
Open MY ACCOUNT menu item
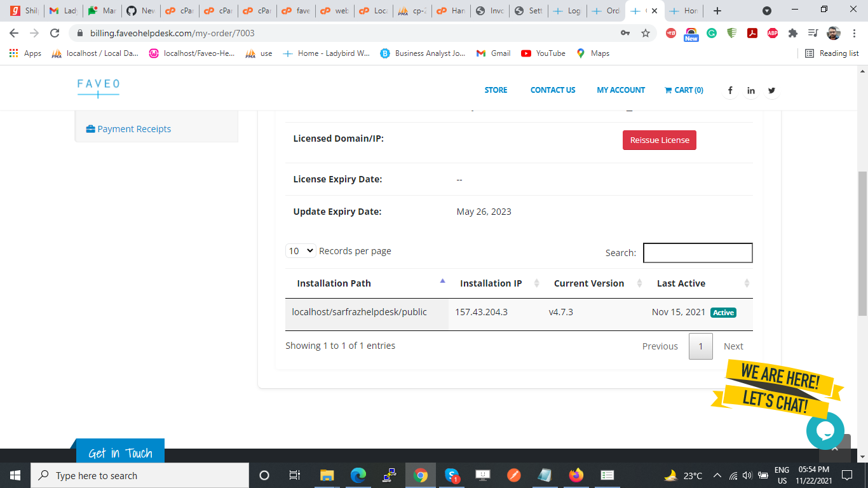coord(621,90)
